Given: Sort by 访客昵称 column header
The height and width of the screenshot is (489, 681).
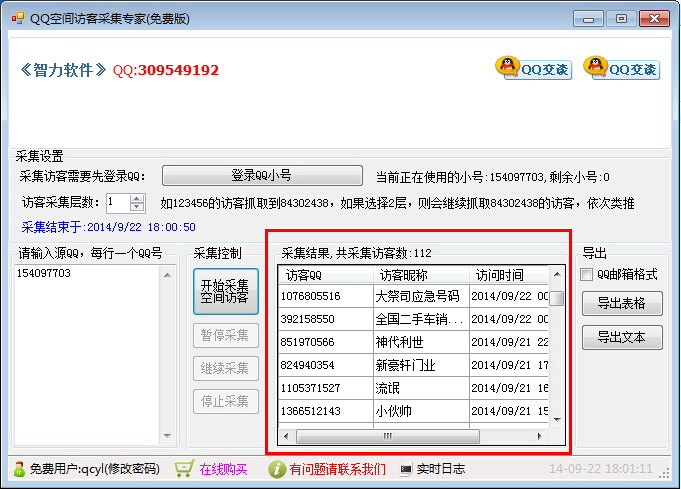Looking at the screenshot, I should (421, 275).
